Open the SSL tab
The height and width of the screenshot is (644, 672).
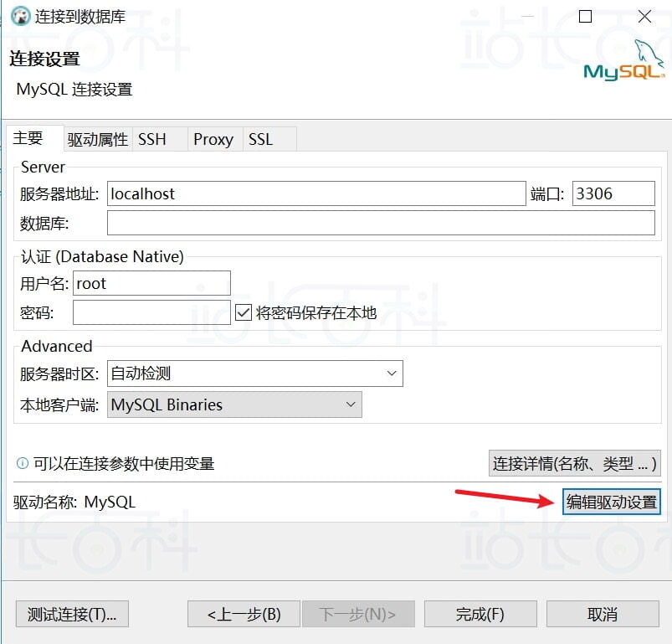pos(261,138)
